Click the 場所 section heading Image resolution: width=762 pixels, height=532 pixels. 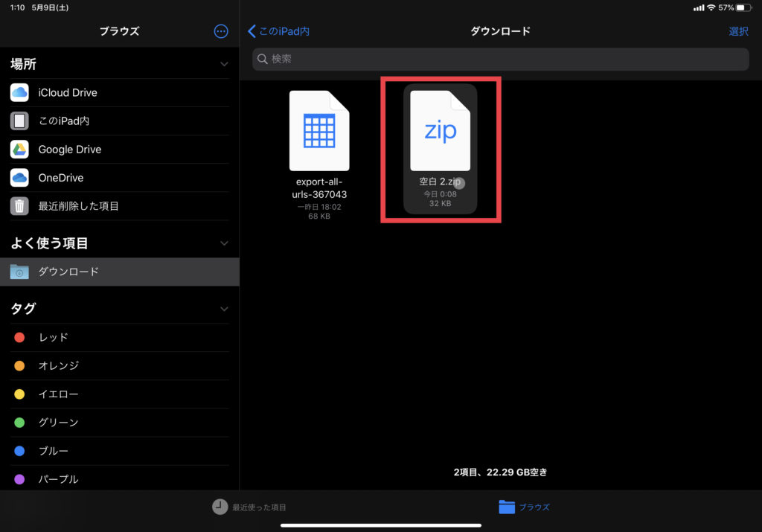click(x=23, y=64)
